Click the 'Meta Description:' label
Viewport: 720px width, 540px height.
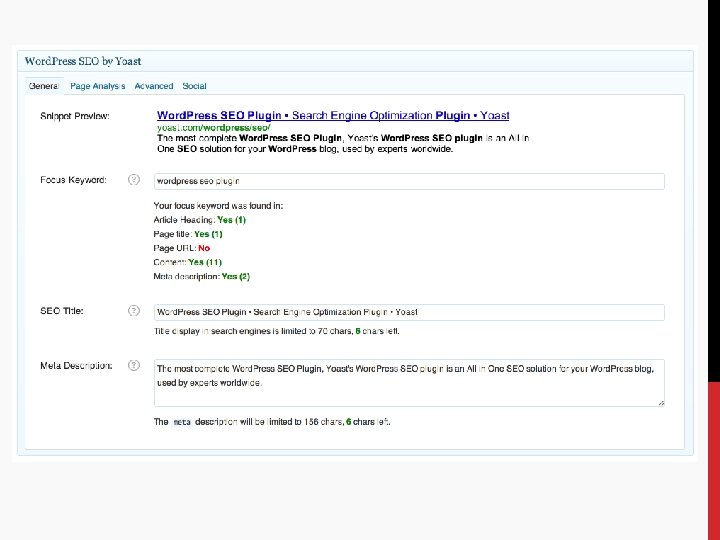coord(76,366)
